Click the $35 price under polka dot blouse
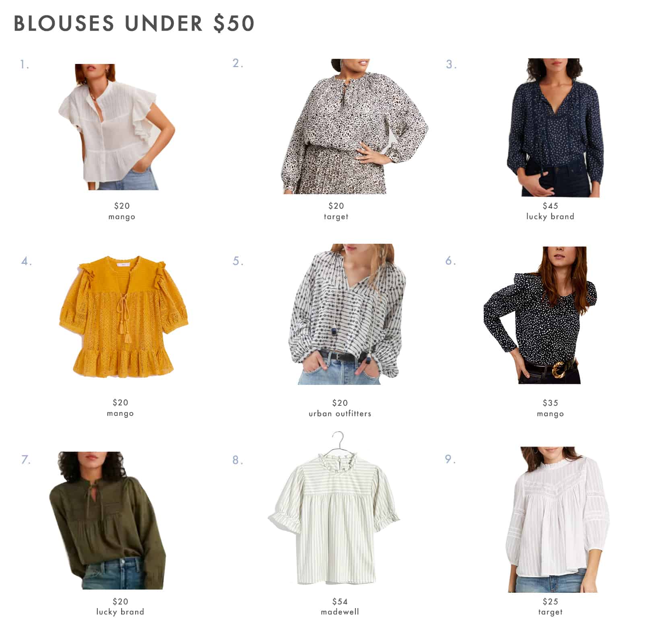672x629 pixels. click(550, 403)
